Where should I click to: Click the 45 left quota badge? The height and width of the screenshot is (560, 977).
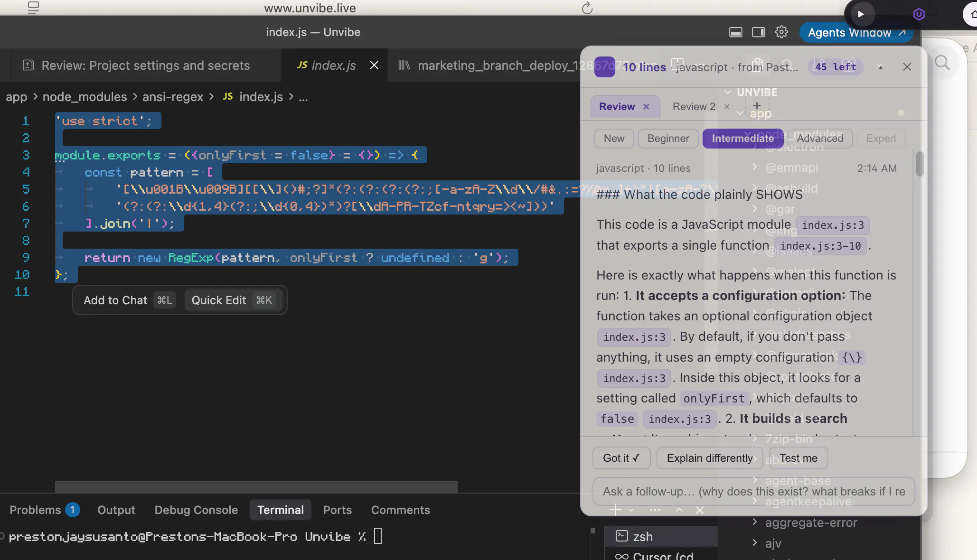tap(836, 67)
